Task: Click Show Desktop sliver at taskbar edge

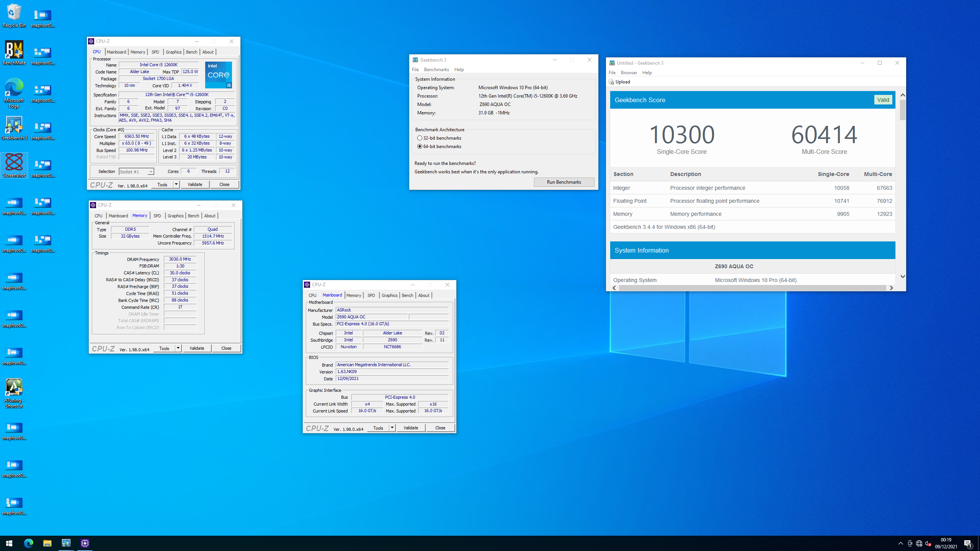Action: coord(978,543)
